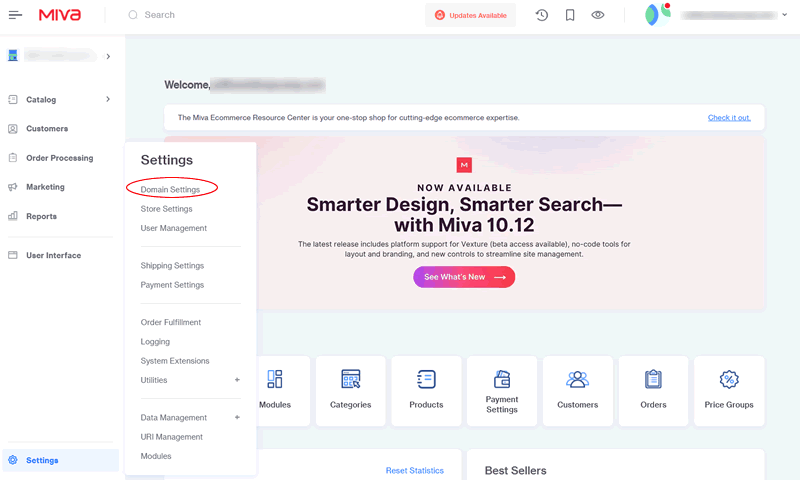This screenshot has height=480, width=800.
Task: Click the bookmark icon in top bar
Action: click(x=569, y=15)
